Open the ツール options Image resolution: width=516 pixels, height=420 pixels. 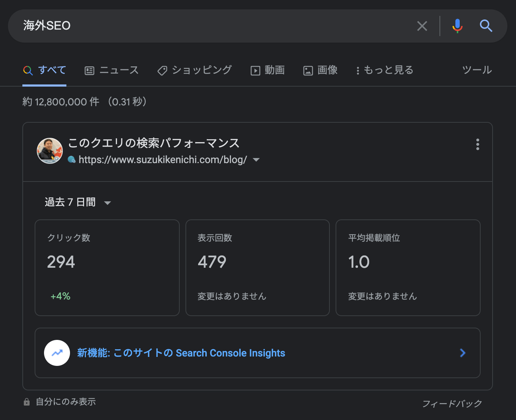coord(477,70)
